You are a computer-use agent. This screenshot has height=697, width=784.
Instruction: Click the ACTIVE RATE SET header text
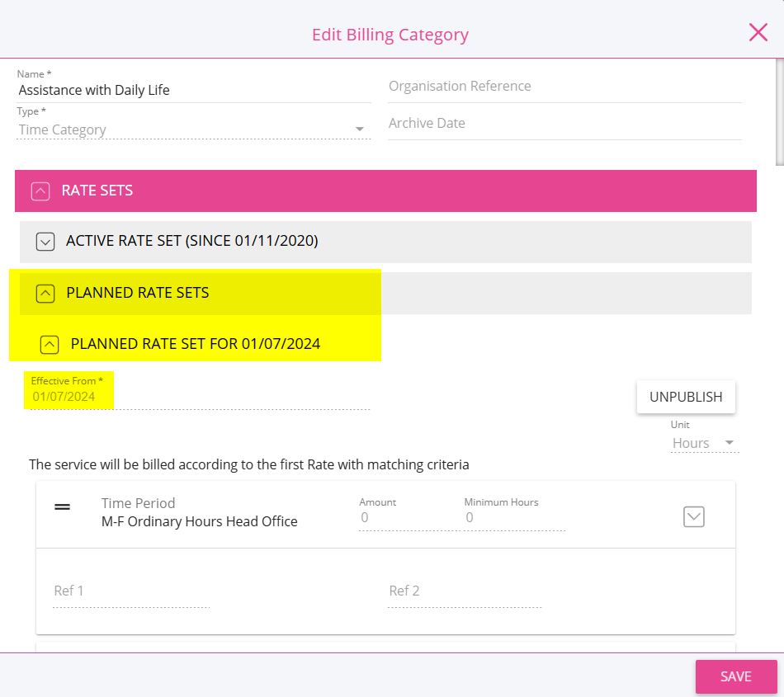coord(192,241)
